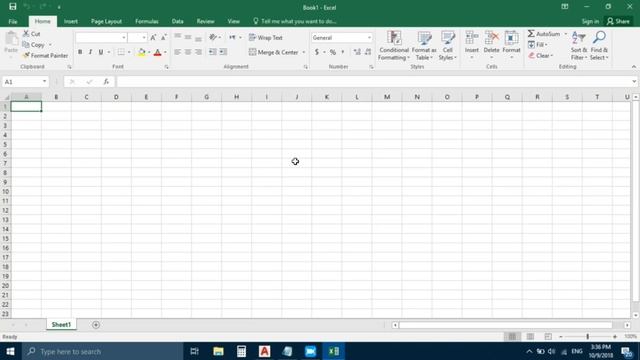Increase font size with the large A icon
The image size is (640, 360).
click(x=153, y=38)
